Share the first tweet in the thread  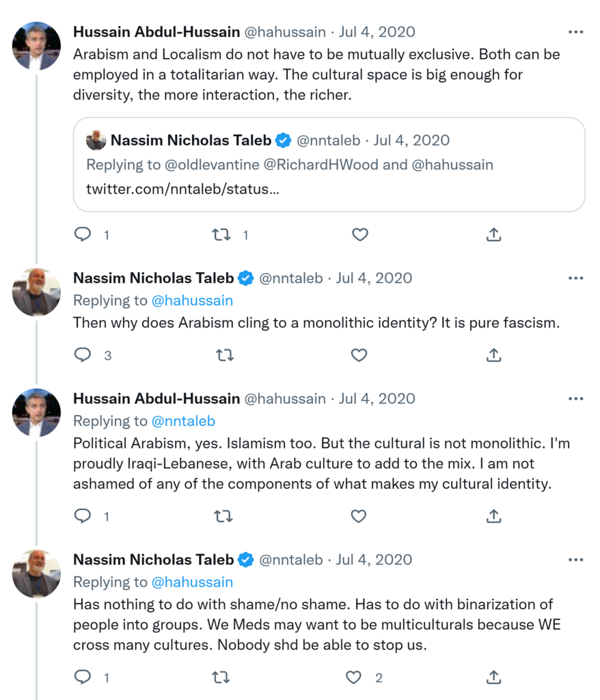(493, 234)
